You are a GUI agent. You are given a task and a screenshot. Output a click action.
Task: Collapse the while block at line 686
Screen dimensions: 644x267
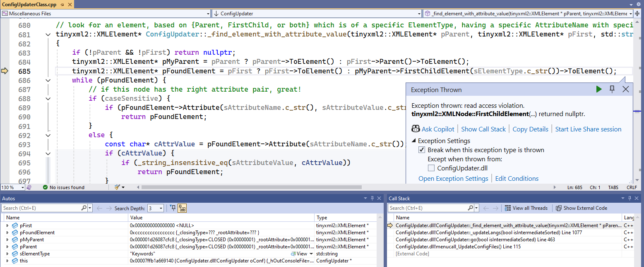pos(48,80)
